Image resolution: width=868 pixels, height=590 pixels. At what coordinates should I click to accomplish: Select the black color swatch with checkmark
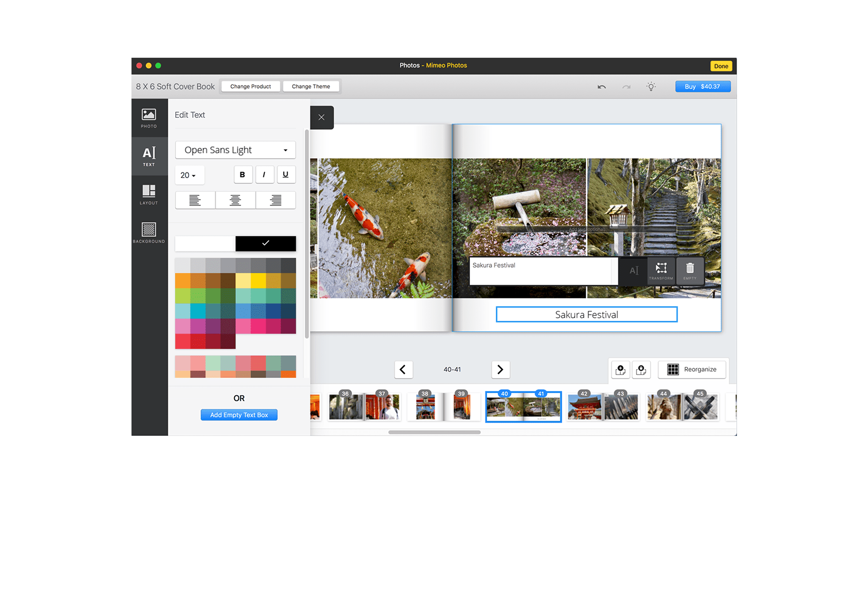(266, 244)
